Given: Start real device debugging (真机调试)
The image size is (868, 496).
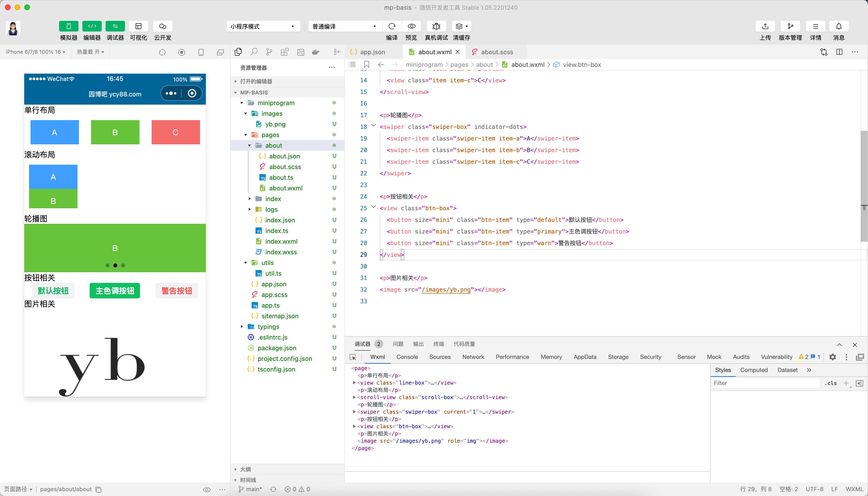Looking at the screenshot, I should 436,26.
